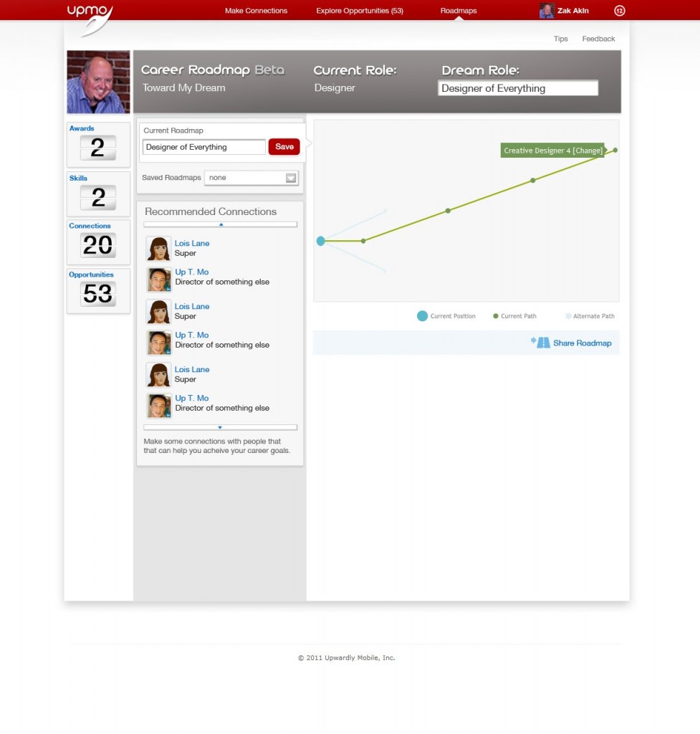Click the upmo logo
The width and height of the screenshot is (700, 734).
pyautogui.click(x=90, y=20)
